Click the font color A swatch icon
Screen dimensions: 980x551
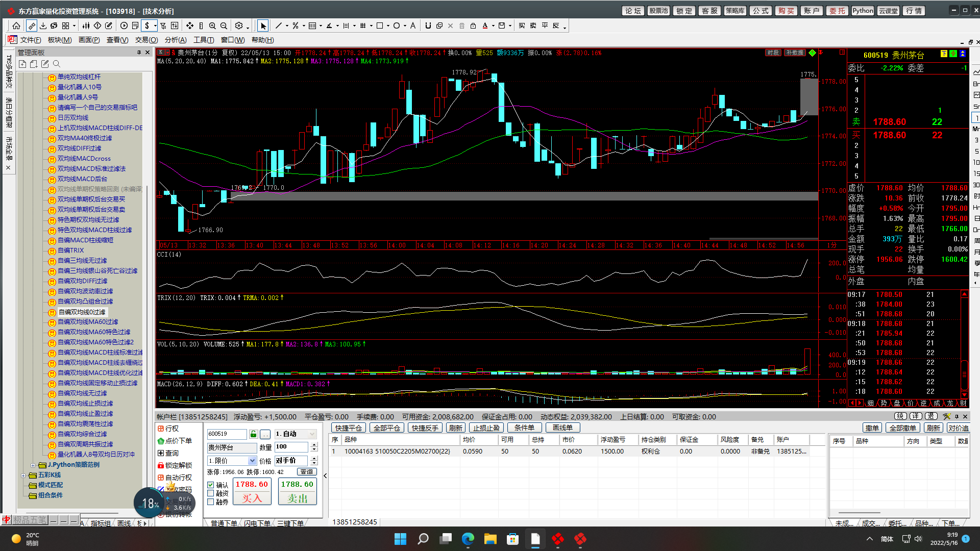coord(485,26)
